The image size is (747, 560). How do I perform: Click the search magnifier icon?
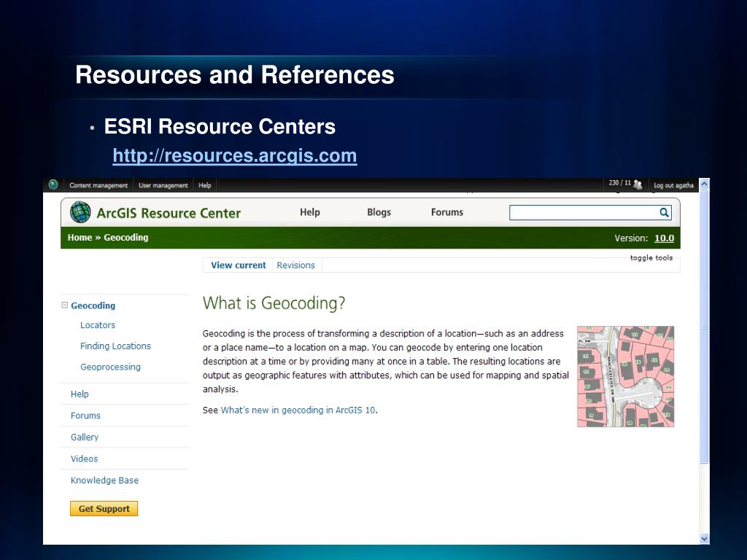[664, 212]
